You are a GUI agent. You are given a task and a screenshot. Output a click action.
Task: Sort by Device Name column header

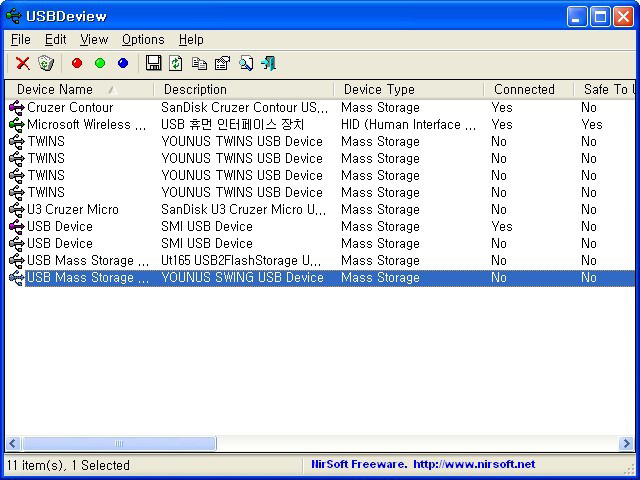pyautogui.click(x=55, y=89)
